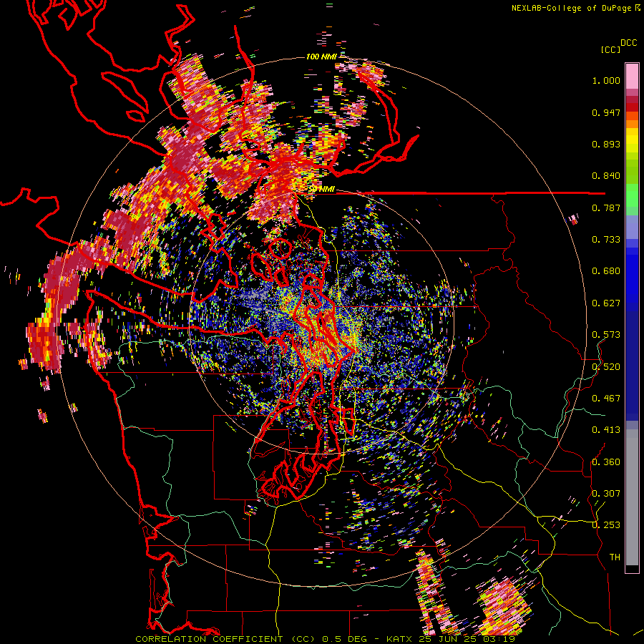
Task: Click the 100 NMI range ring label
Action: click(x=321, y=57)
